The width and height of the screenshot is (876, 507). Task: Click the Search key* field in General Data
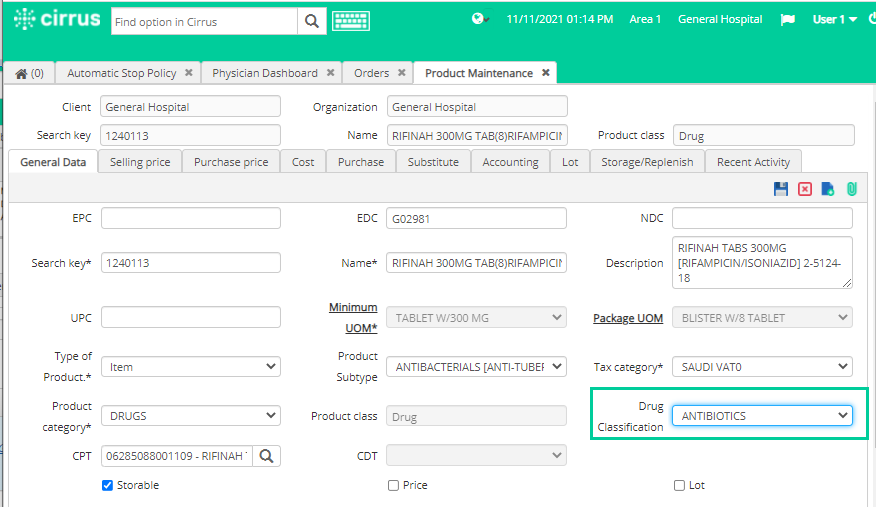click(191, 262)
